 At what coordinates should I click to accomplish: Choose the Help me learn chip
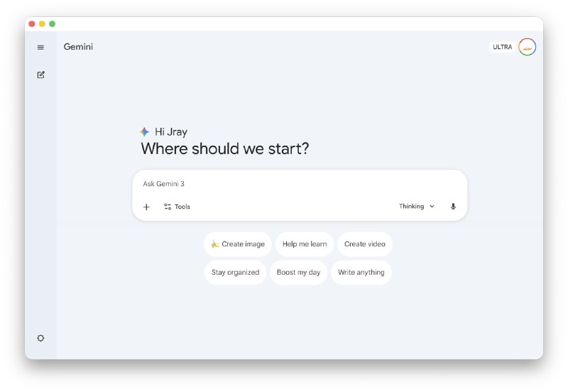point(305,244)
